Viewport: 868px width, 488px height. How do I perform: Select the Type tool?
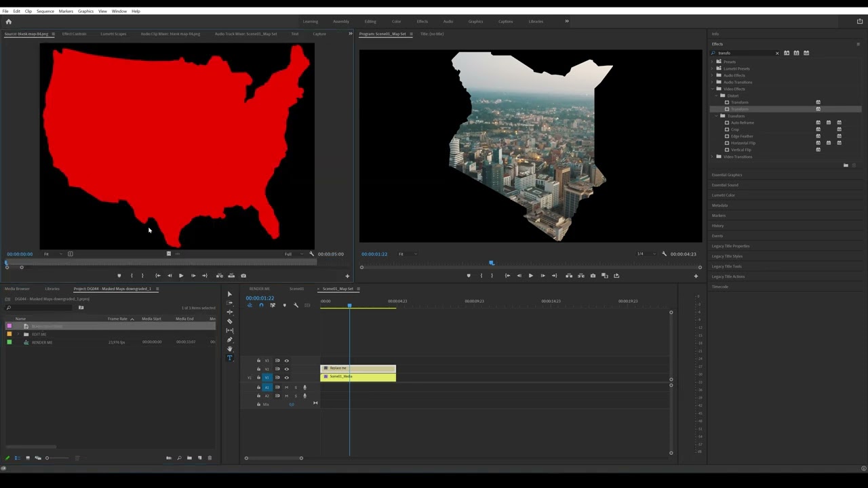[229, 358]
